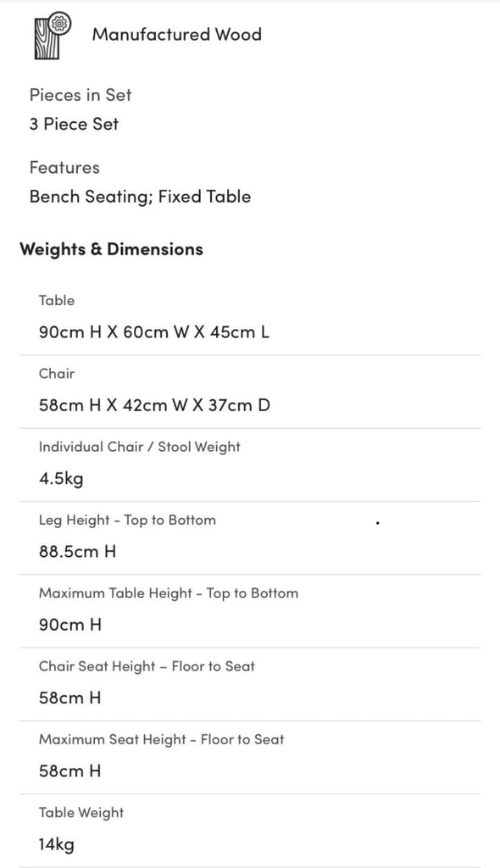This screenshot has width=500, height=868.
Task: Select Maximum Table Height - Top to Bottom label
Action: [x=169, y=593]
